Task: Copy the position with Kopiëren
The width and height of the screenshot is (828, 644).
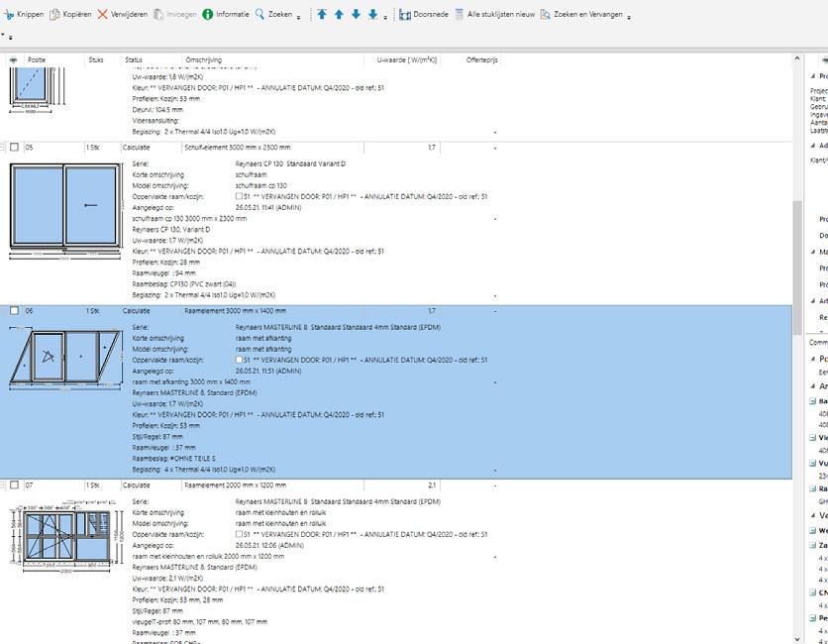Action: click(x=70, y=14)
